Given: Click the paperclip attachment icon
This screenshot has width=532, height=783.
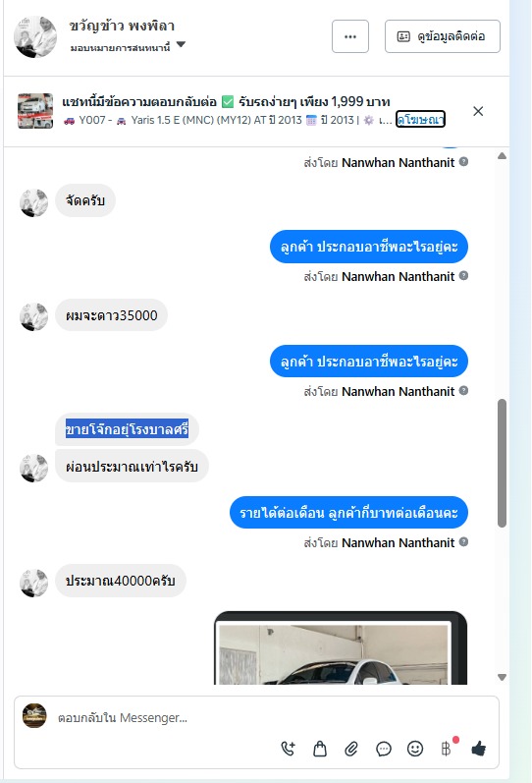Looking at the screenshot, I should 351,749.
